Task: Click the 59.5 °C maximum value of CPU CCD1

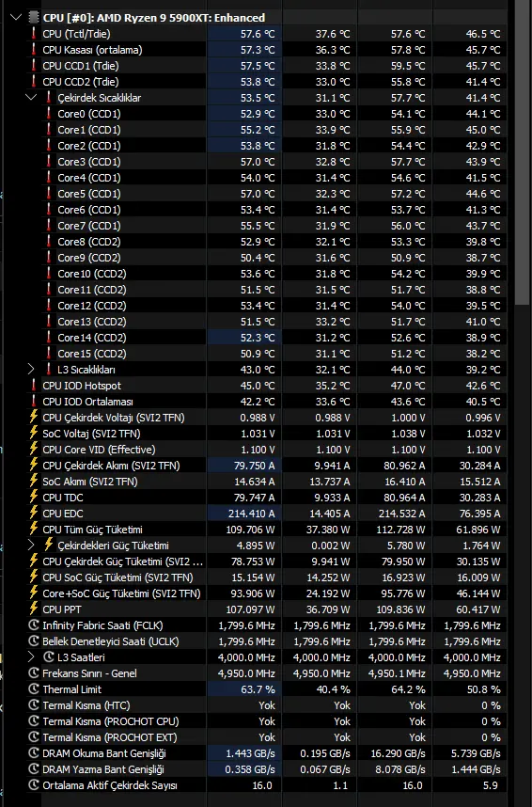Action: click(408, 65)
